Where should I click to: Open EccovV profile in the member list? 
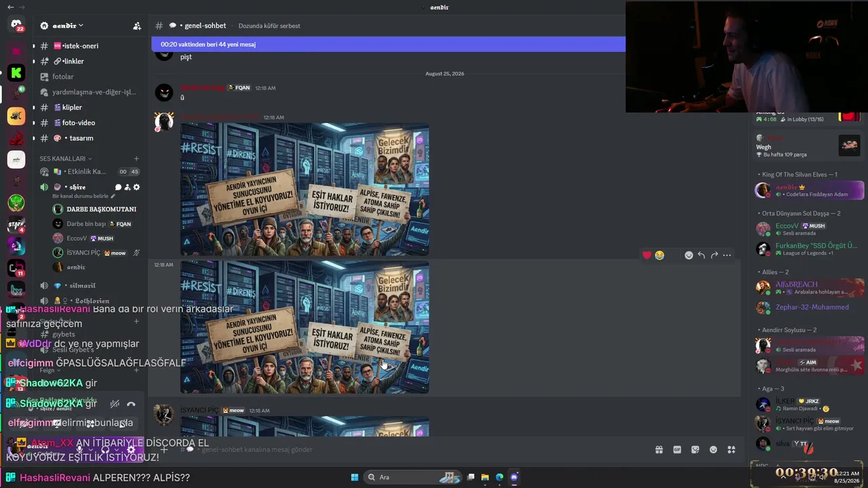[810, 229]
